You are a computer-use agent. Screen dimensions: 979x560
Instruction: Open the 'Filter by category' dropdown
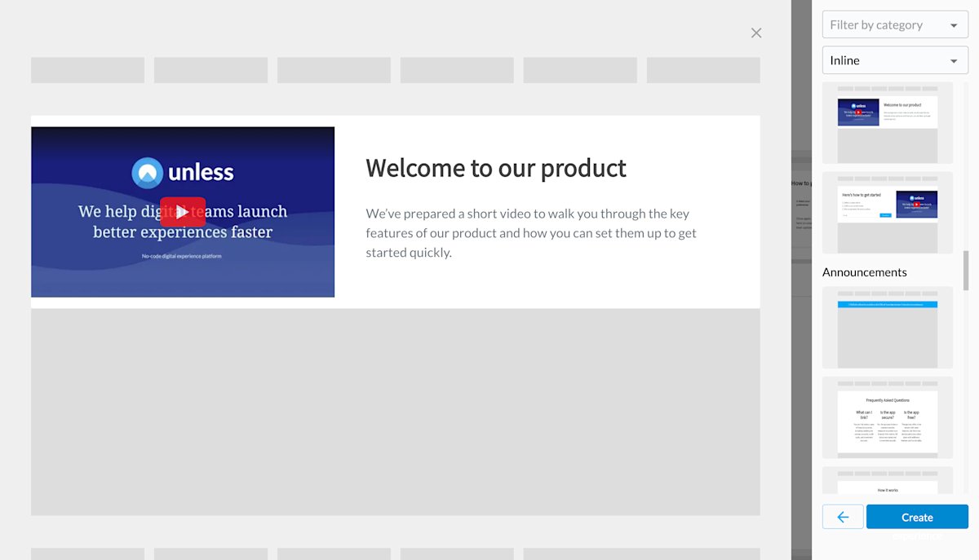pyautogui.click(x=895, y=24)
